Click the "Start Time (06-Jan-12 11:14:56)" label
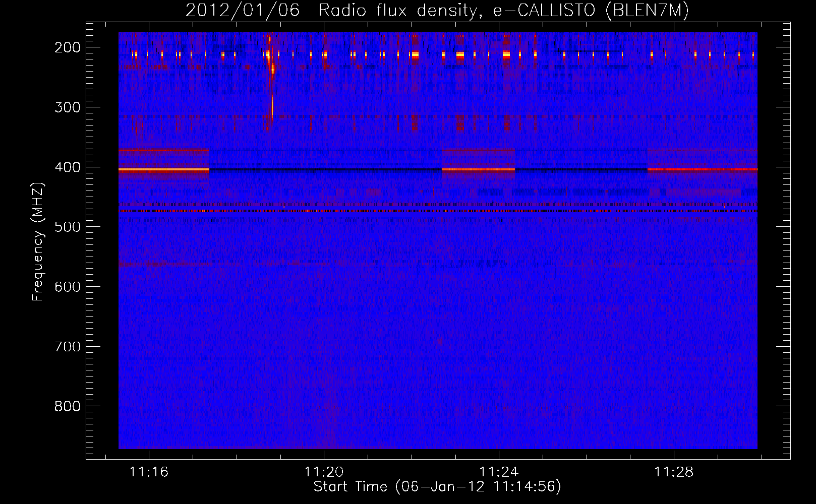 tap(437, 487)
